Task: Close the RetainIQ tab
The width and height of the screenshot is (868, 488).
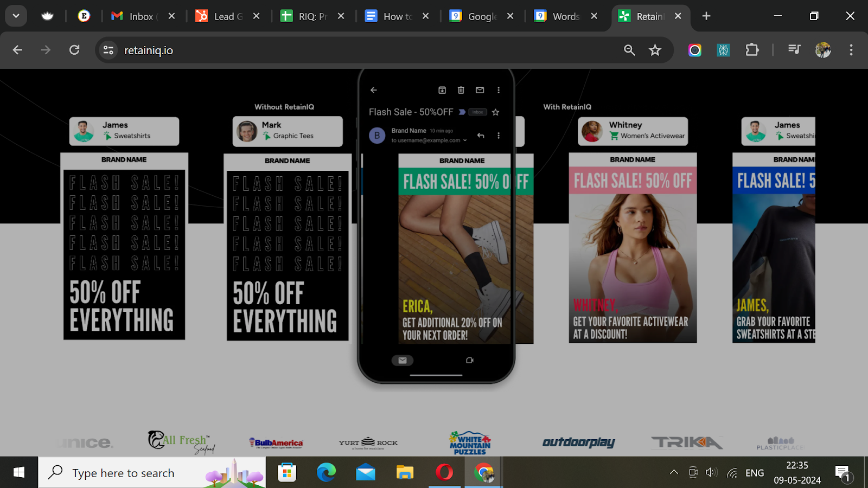Action: (x=678, y=16)
